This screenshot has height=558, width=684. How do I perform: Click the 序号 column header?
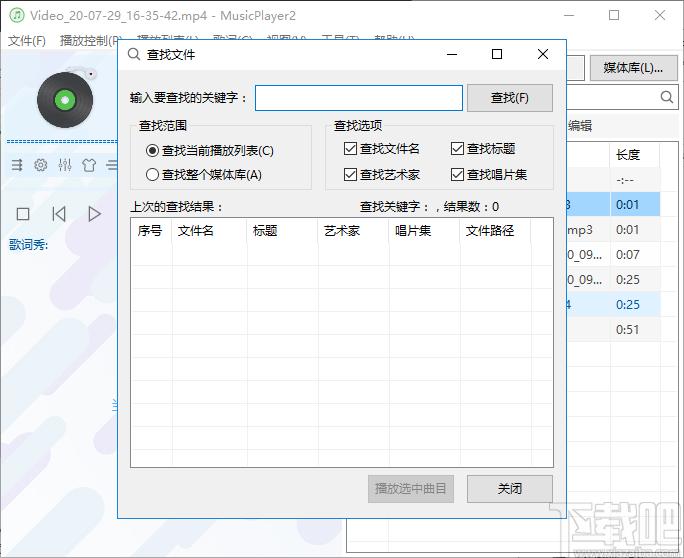[151, 230]
